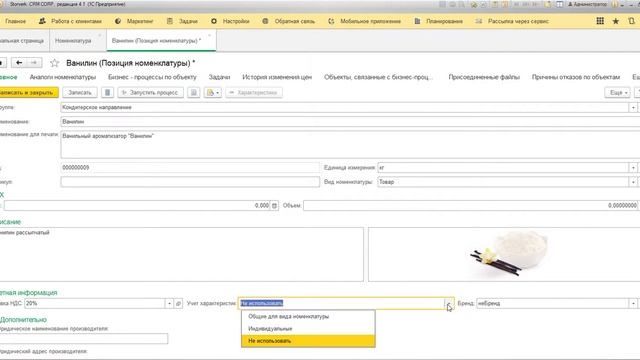The image size is (640, 360).
Task: Click the Настройки gear icon
Action: tap(214, 21)
